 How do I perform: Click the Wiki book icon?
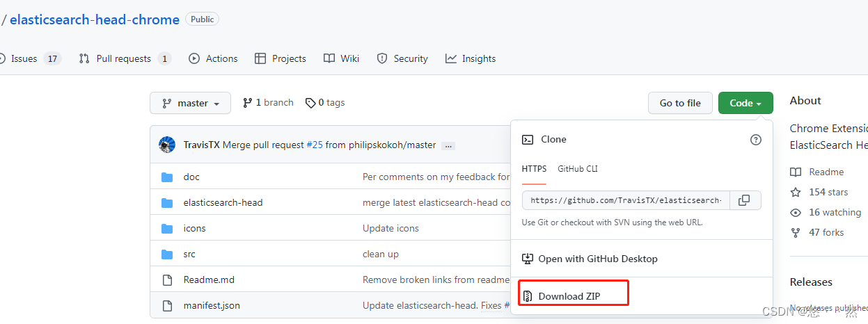click(x=329, y=58)
